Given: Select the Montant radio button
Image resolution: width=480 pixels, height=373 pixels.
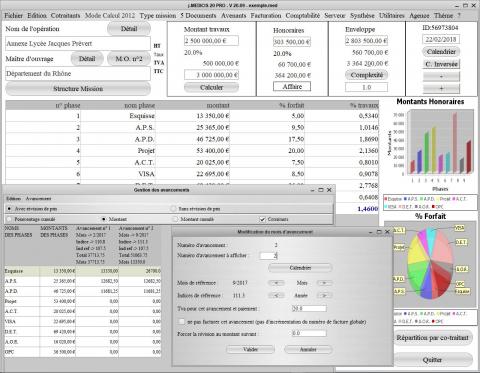Looking at the screenshot, I should [x=104, y=219].
